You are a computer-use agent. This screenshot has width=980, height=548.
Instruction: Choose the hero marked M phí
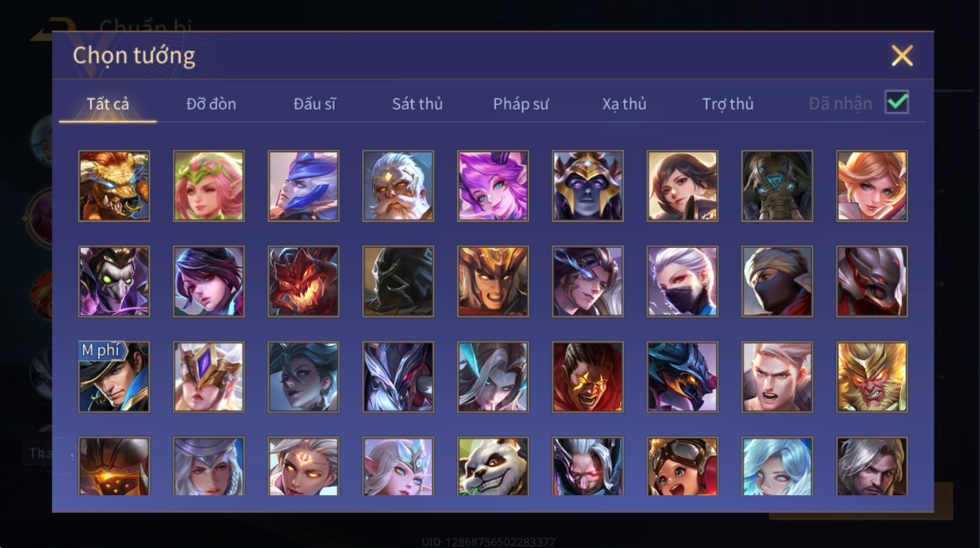(114, 377)
